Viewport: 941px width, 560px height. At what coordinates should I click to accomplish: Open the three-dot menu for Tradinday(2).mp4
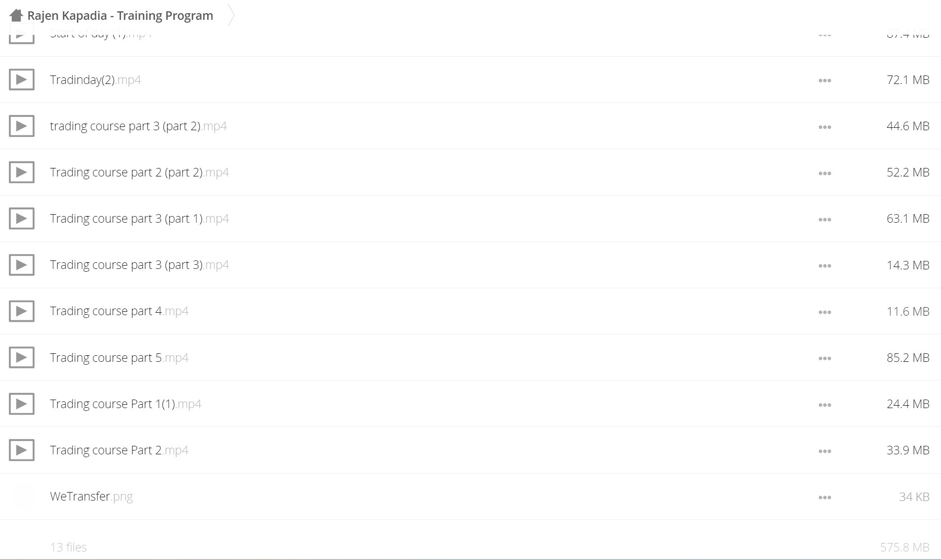[825, 81]
